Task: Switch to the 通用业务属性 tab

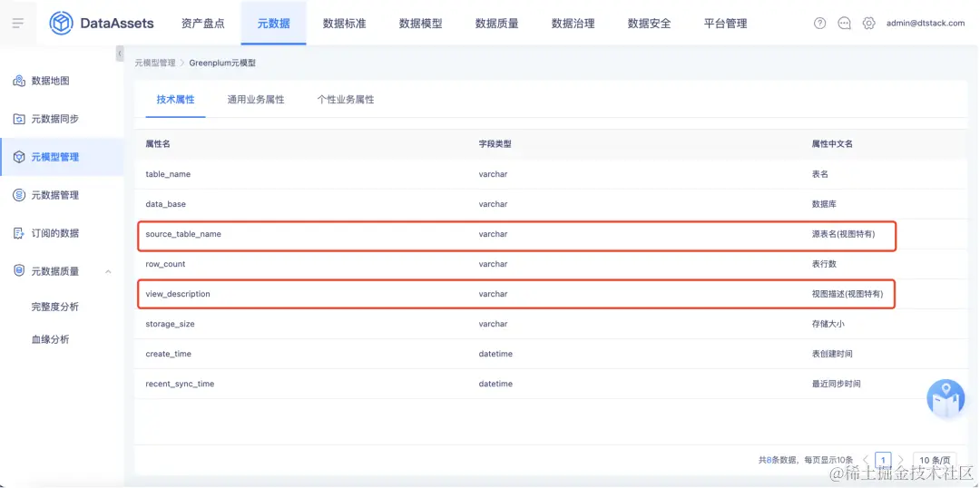Action: pyautogui.click(x=256, y=100)
